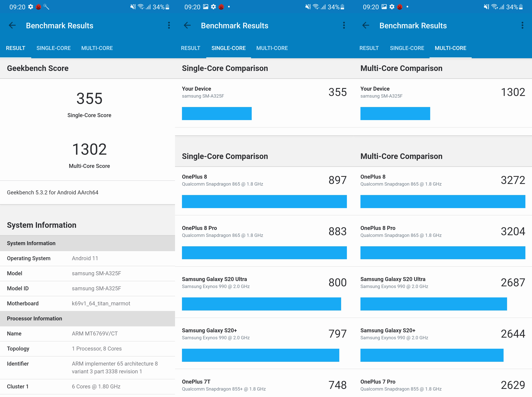Tap Geekbench Score heading
The width and height of the screenshot is (532, 397).
[x=38, y=68]
